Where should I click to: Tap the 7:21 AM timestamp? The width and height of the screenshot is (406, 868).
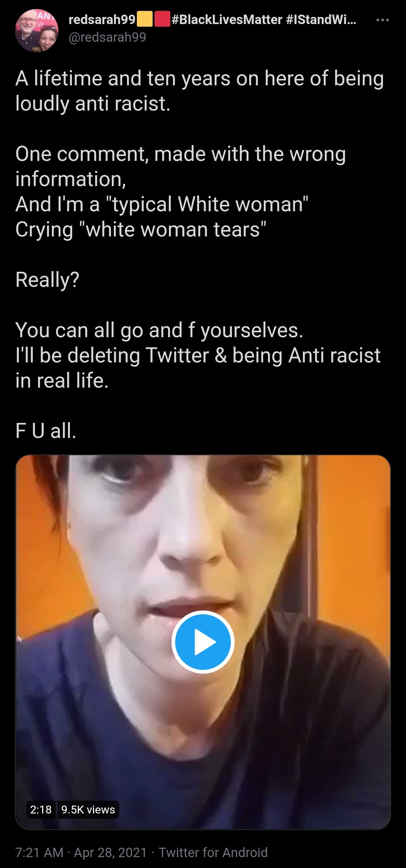[x=39, y=852]
